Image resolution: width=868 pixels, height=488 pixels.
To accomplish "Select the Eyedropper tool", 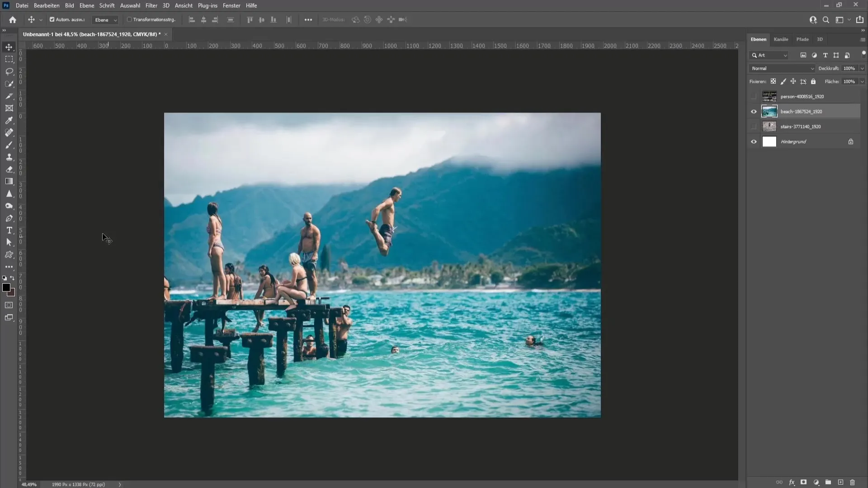I will (9, 120).
